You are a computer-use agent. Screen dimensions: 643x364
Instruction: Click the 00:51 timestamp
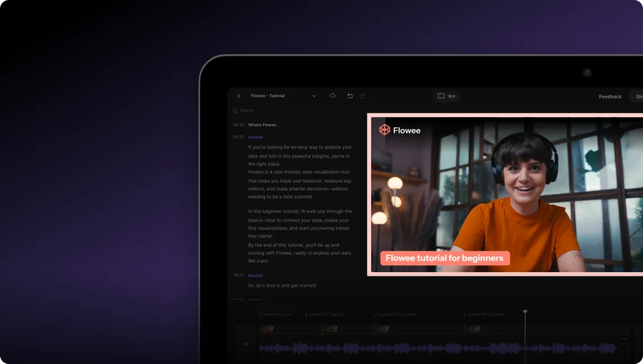click(x=239, y=275)
